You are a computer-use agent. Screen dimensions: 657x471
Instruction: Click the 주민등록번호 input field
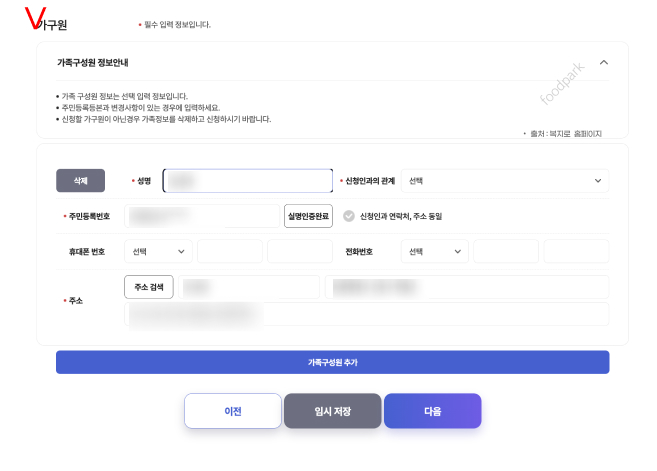(202, 216)
